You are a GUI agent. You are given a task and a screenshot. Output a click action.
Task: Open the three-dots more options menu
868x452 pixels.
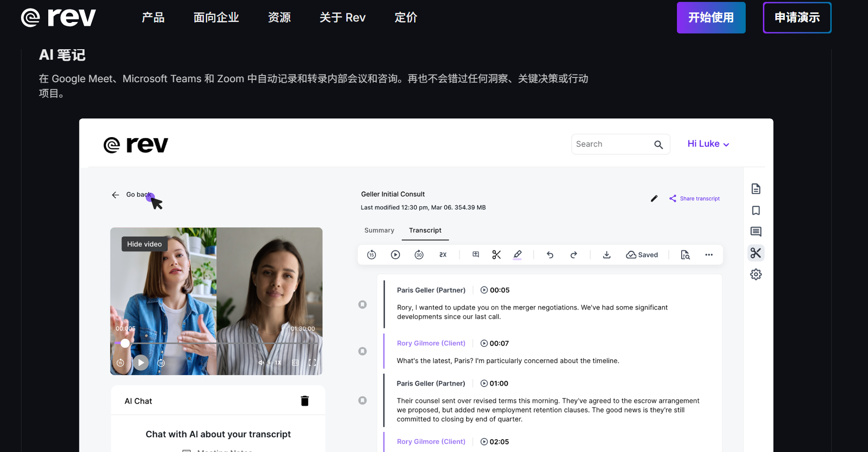pyautogui.click(x=709, y=255)
